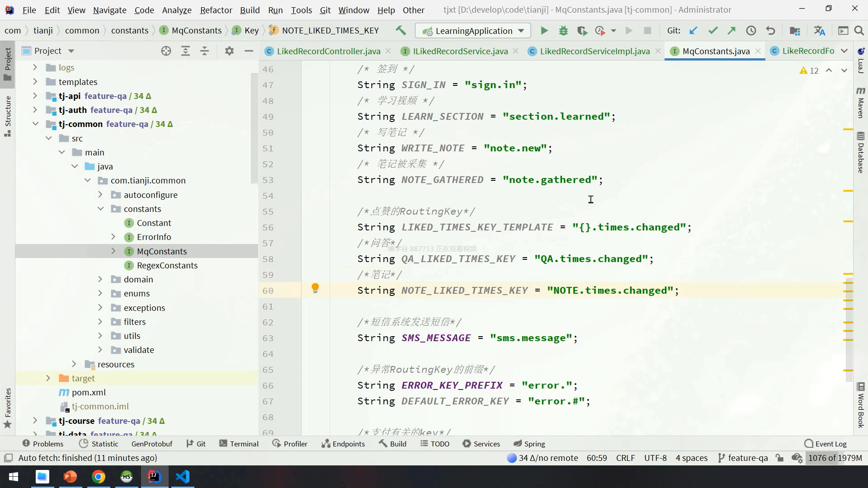868x488 pixels.
Task: Open Search Everywhere magnifier
Action: pyautogui.click(x=859, y=31)
